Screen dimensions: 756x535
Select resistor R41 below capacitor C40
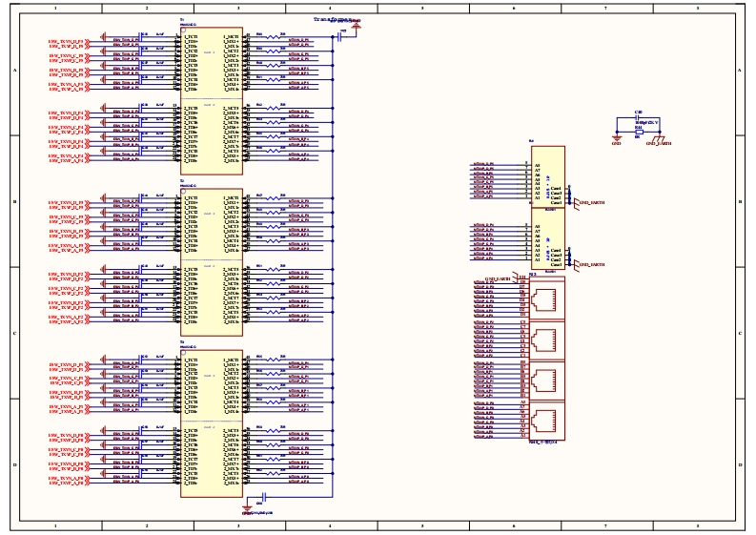(638, 133)
